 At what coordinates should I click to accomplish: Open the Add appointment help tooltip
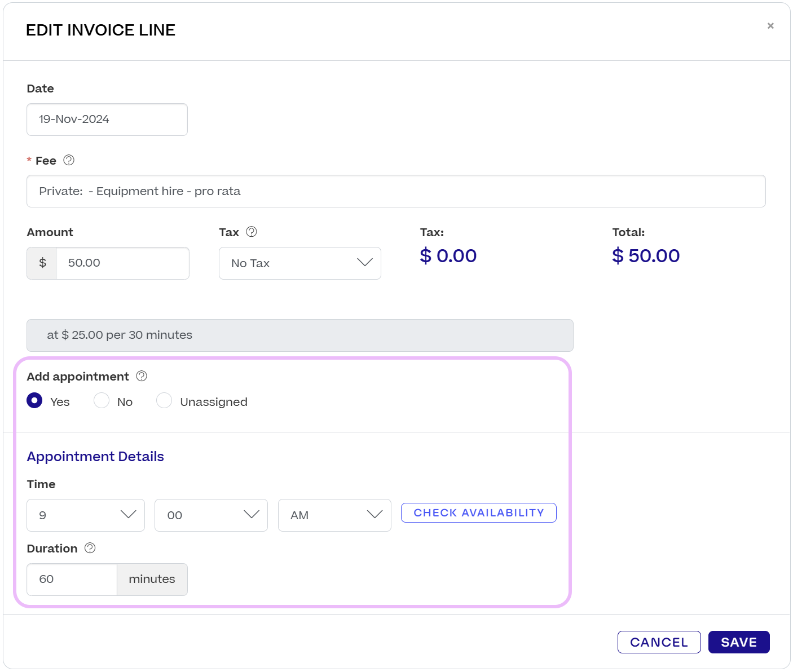[142, 376]
